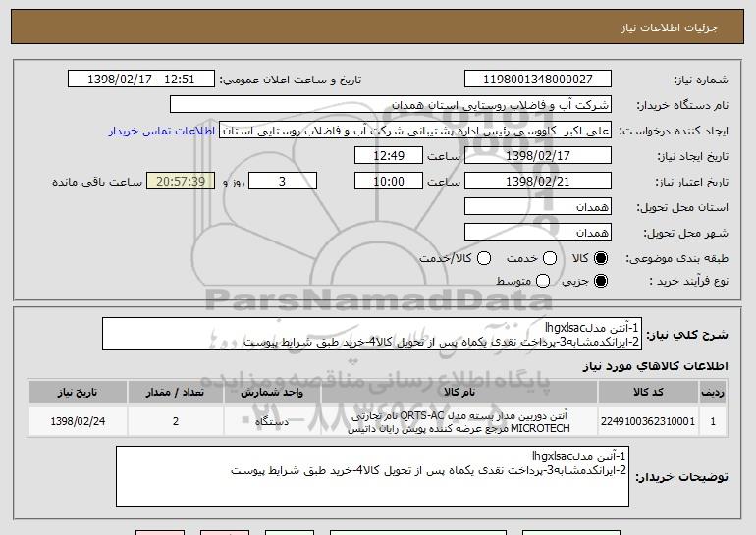Click the طبقه بندی موضوعی label
Viewport: 756px width, 535px height.
pyautogui.click(x=676, y=259)
